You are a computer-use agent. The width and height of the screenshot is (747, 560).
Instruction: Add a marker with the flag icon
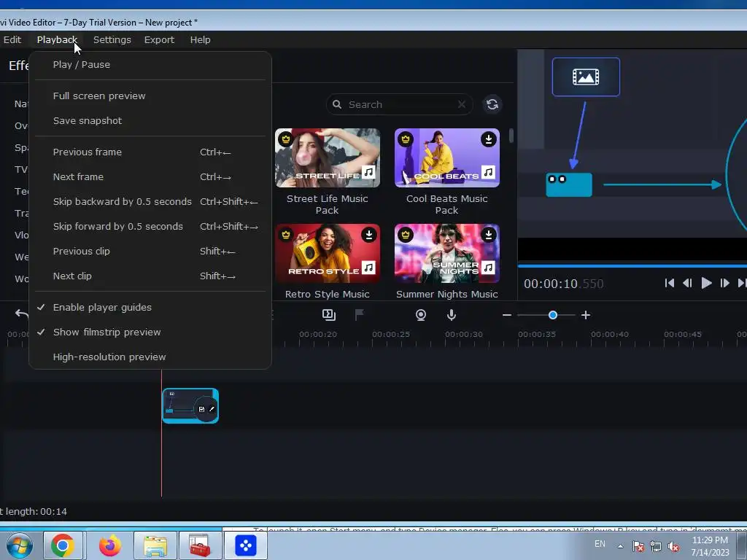(359, 315)
